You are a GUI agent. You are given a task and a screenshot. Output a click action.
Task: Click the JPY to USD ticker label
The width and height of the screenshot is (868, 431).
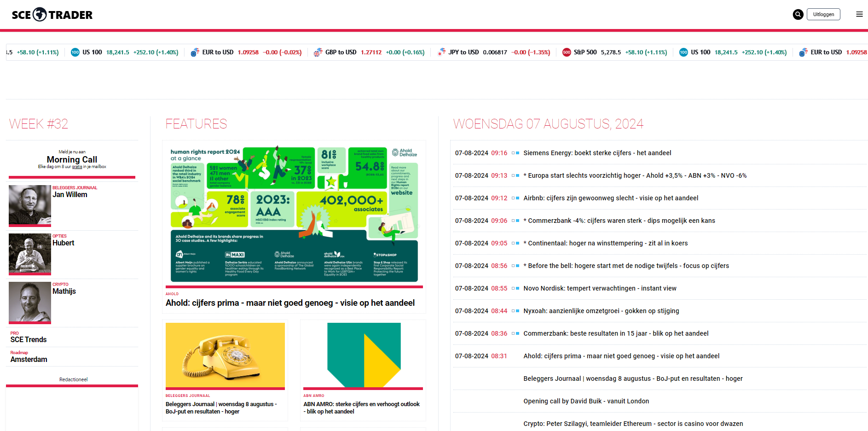click(463, 52)
